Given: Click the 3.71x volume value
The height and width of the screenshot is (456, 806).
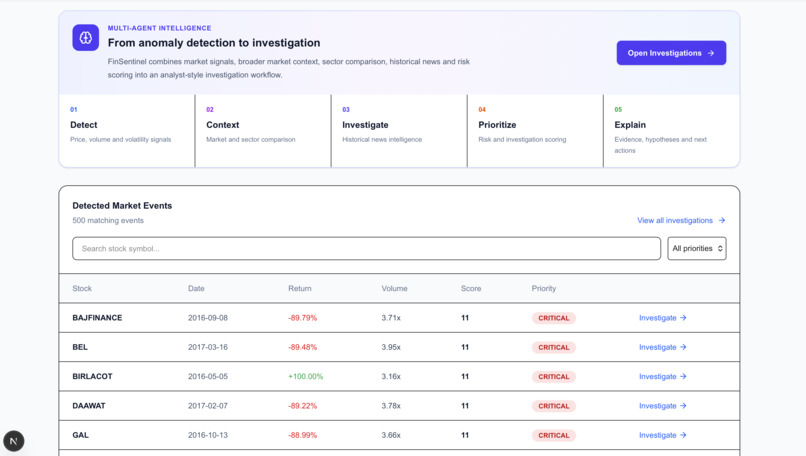Looking at the screenshot, I should click(391, 318).
